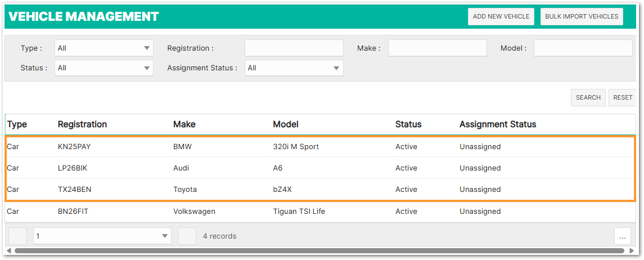Expand the Assignment Status filter dropdown

click(294, 68)
